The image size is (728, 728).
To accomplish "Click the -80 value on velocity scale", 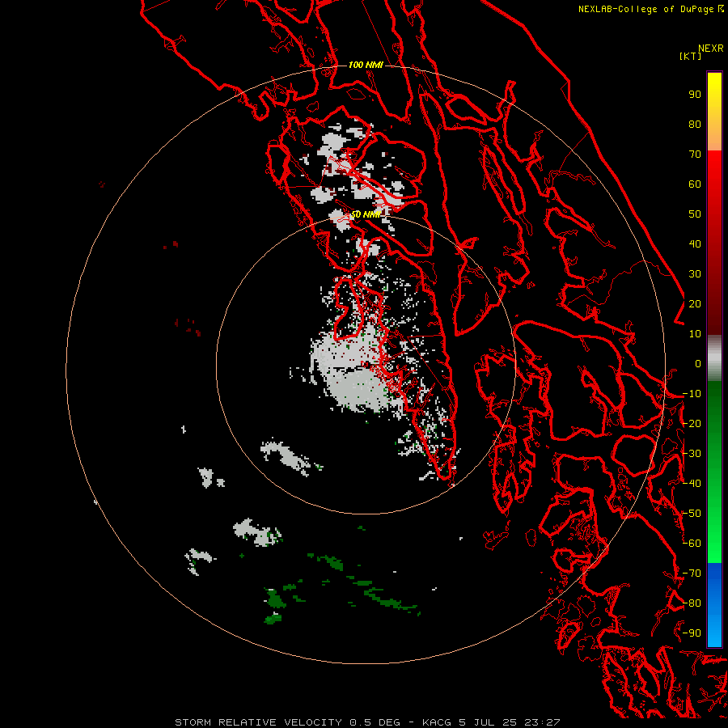I will pyautogui.click(x=692, y=603).
